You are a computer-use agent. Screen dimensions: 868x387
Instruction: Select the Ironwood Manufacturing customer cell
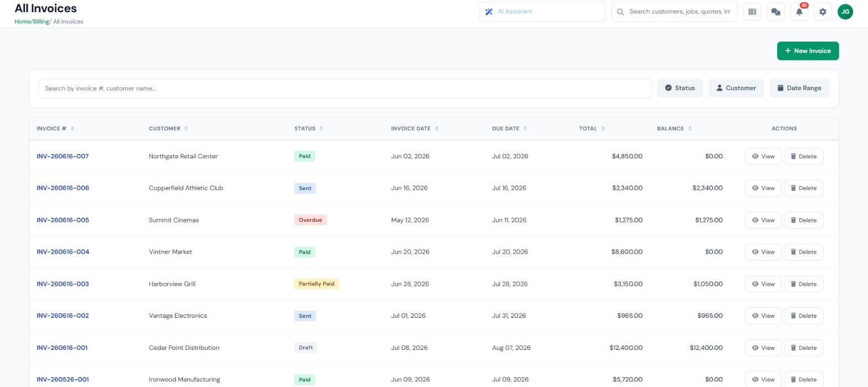(x=184, y=380)
